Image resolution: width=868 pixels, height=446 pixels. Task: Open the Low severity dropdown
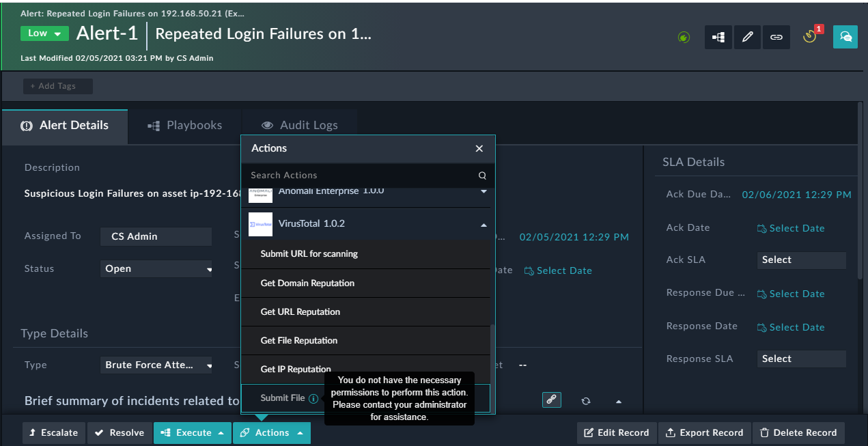[x=44, y=32]
